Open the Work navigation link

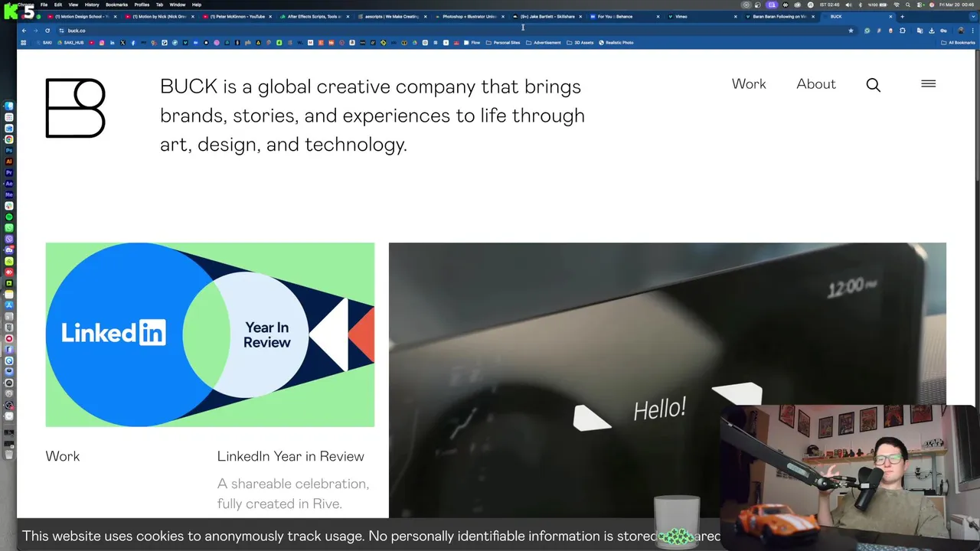749,84
